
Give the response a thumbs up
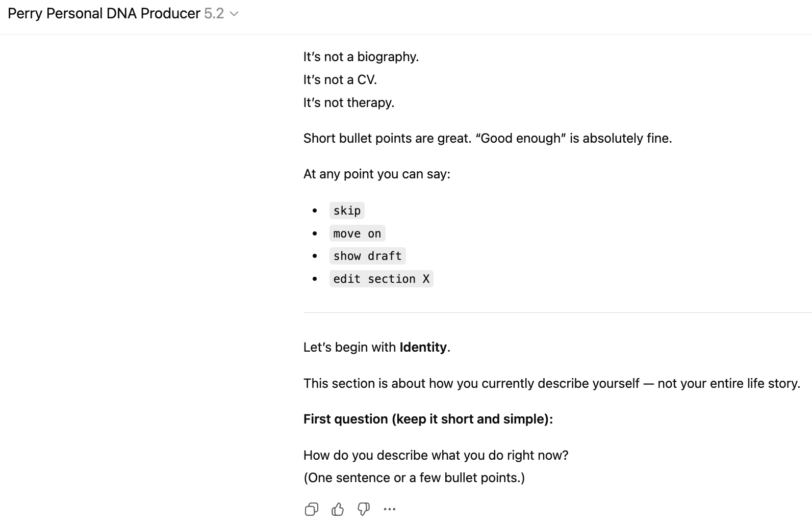click(338, 509)
